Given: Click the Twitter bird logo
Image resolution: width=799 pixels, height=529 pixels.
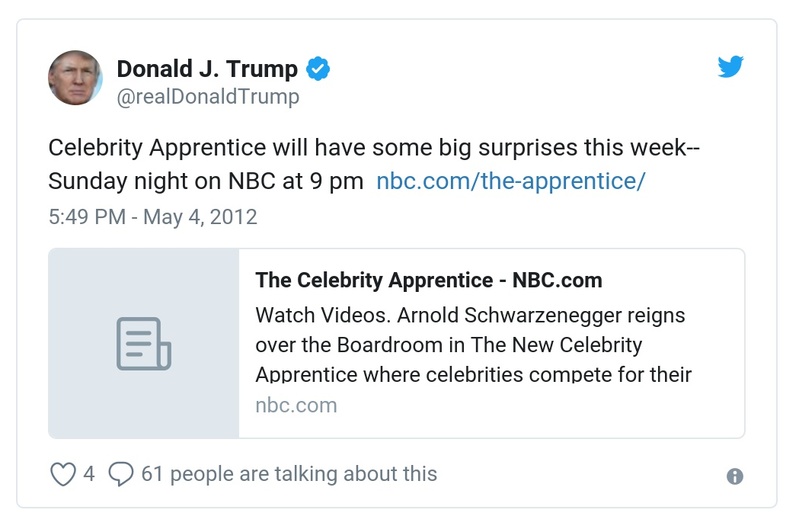Looking at the screenshot, I should (731, 67).
